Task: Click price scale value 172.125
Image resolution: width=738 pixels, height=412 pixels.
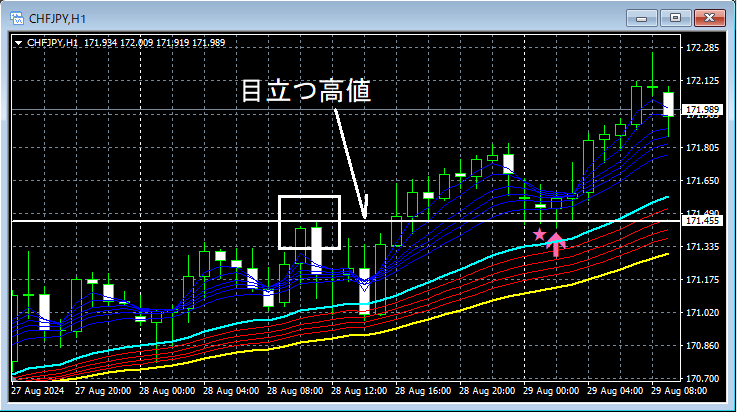Action: tap(702, 81)
